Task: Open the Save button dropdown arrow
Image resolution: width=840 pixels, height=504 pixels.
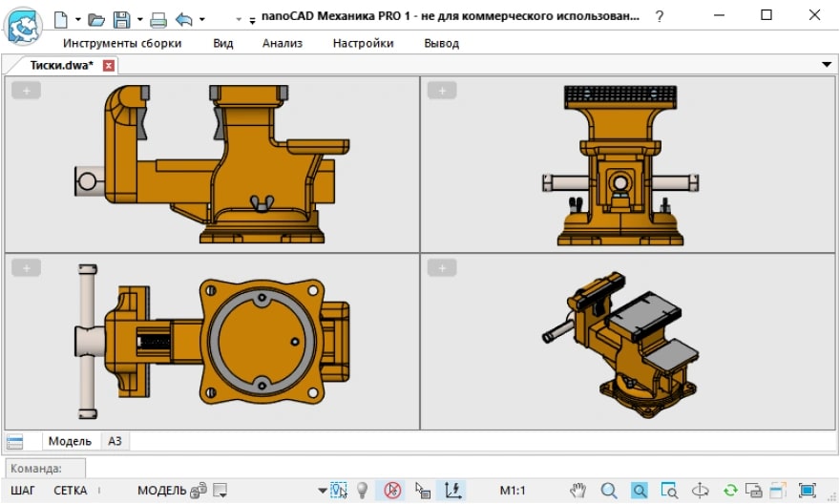Action: [139, 18]
